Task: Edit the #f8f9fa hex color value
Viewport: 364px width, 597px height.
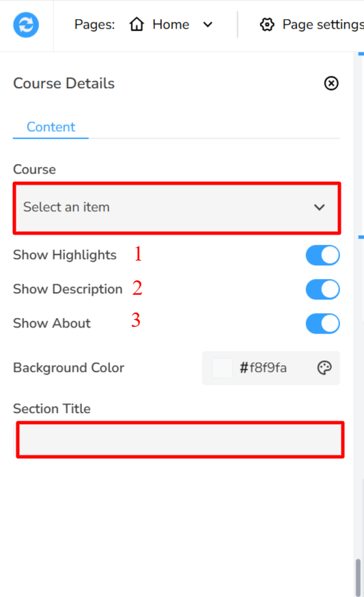Action: point(263,368)
